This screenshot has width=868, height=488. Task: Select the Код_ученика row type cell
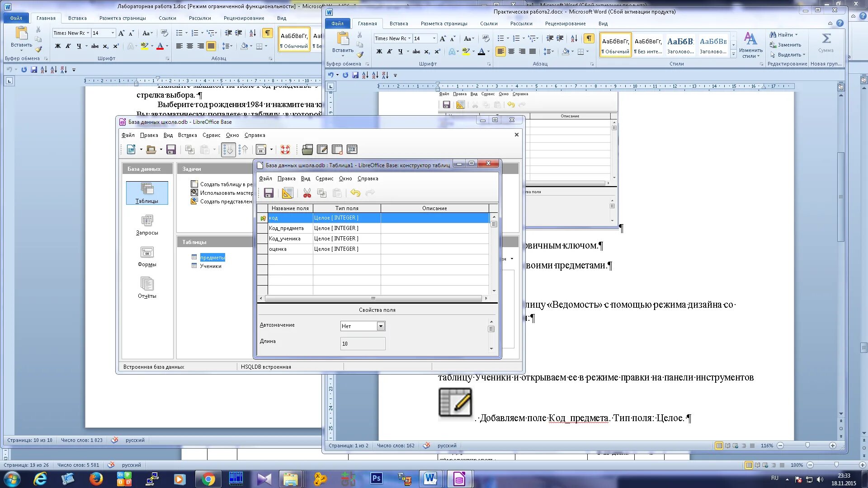pyautogui.click(x=347, y=239)
